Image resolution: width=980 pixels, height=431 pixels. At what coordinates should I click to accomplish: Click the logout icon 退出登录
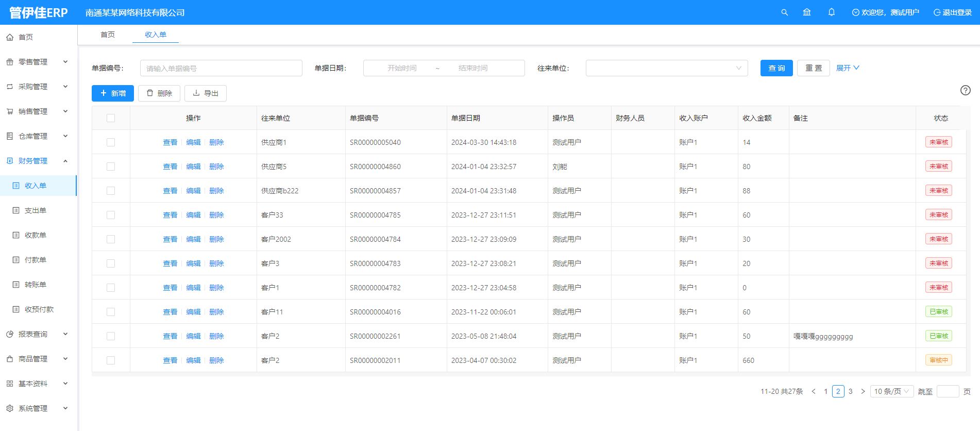coord(937,12)
